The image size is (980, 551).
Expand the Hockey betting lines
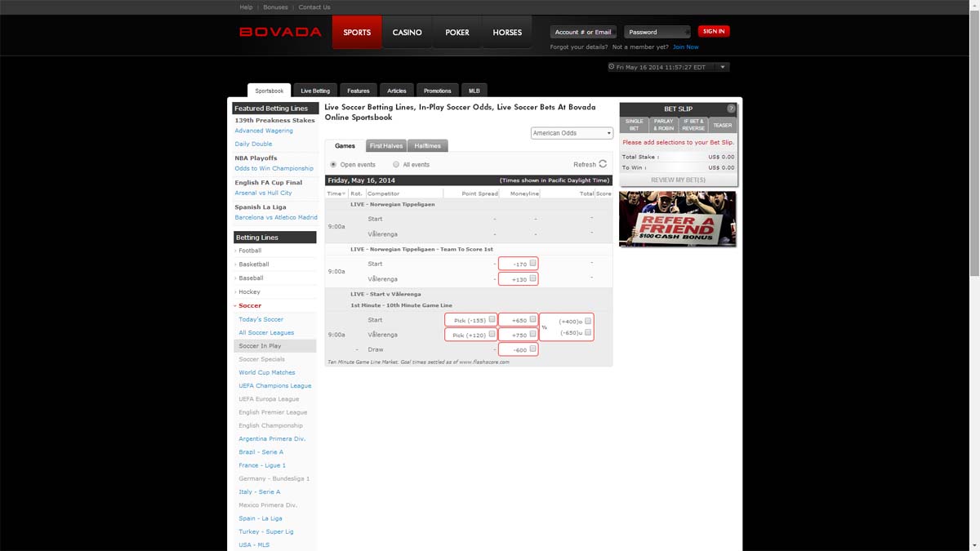pos(249,291)
